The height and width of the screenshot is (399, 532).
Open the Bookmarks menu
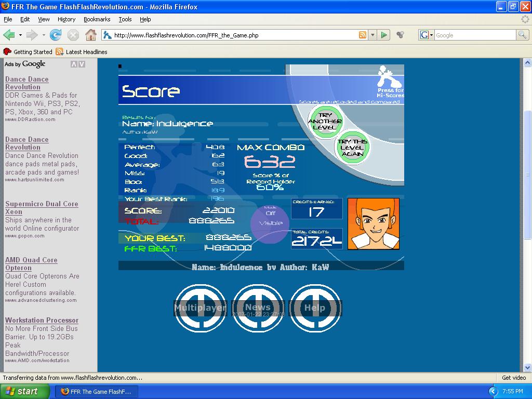pyautogui.click(x=97, y=19)
